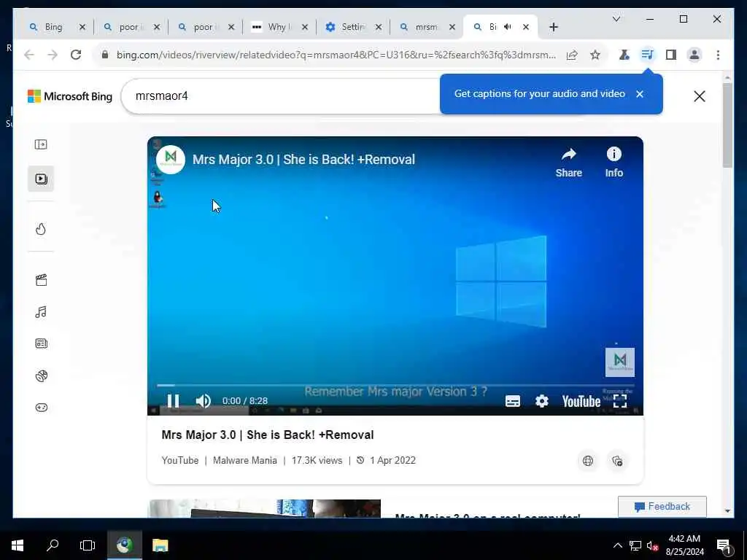Open the Chrome profile menu

coord(694,55)
